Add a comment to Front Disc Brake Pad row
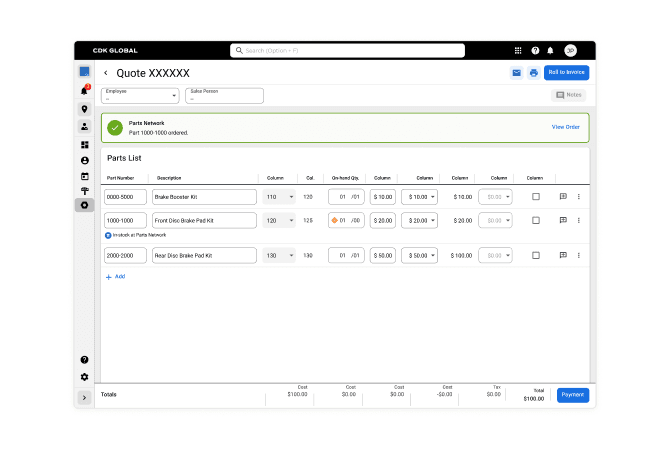The width and height of the screenshot is (670, 450). 563,221
